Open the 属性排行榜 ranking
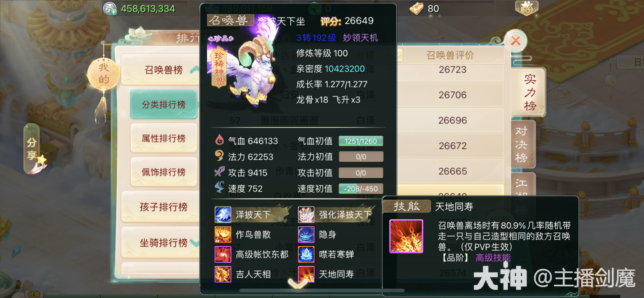Image resolution: width=644 pixels, height=298 pixels. (164, 138)
